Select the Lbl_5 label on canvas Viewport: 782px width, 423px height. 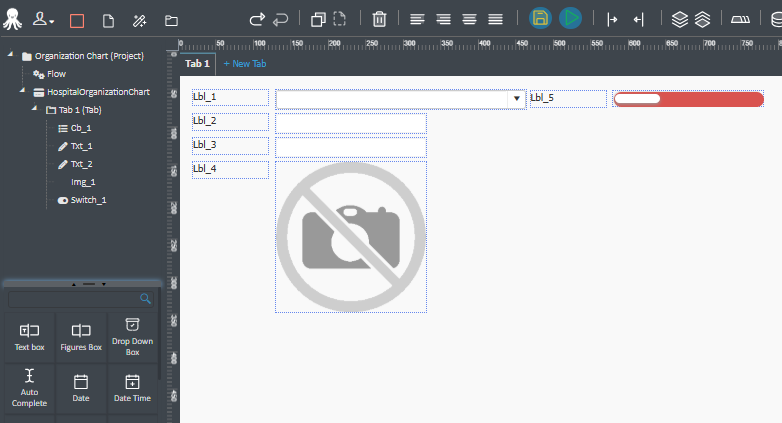(568, 99)
